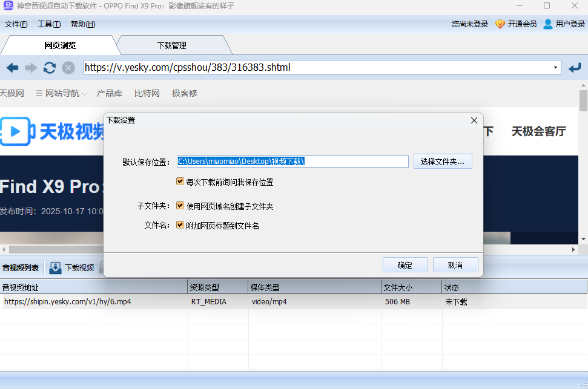Click the go/enter arrow beside address bar

click(x=575, y=68)
